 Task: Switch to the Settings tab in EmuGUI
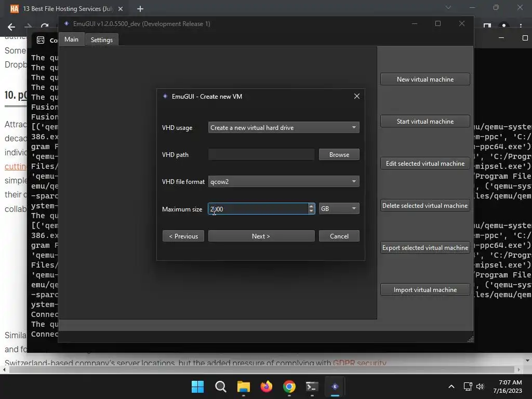(x=101, y=39)
